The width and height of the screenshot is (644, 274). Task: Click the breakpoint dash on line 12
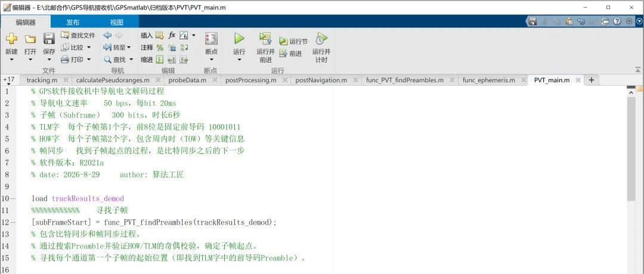coord(13,222)
